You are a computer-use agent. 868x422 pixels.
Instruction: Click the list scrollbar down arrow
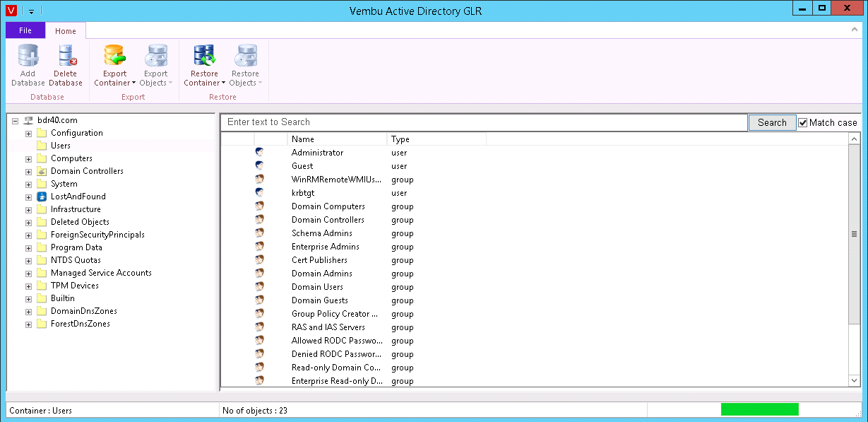click(855, 380)
